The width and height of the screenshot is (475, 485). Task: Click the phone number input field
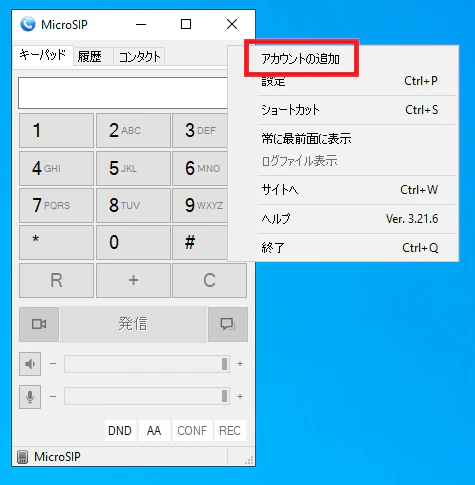123,93
